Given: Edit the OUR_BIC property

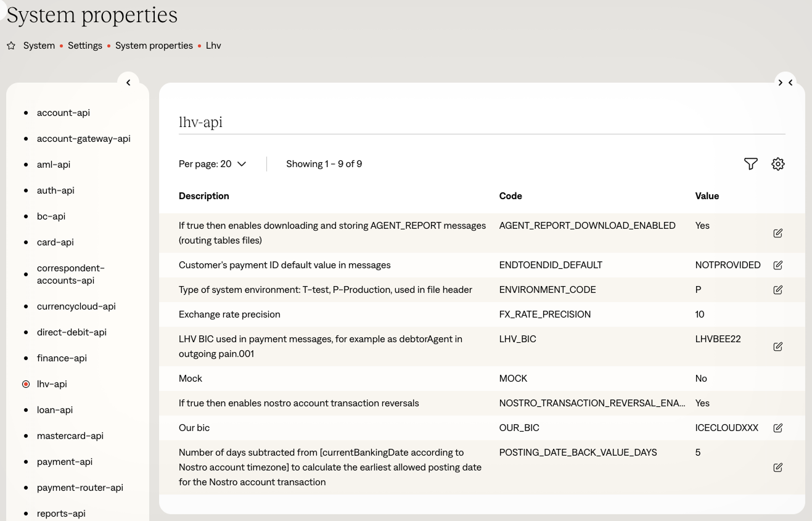Looking at the screenshot, I should pos(777,428).
